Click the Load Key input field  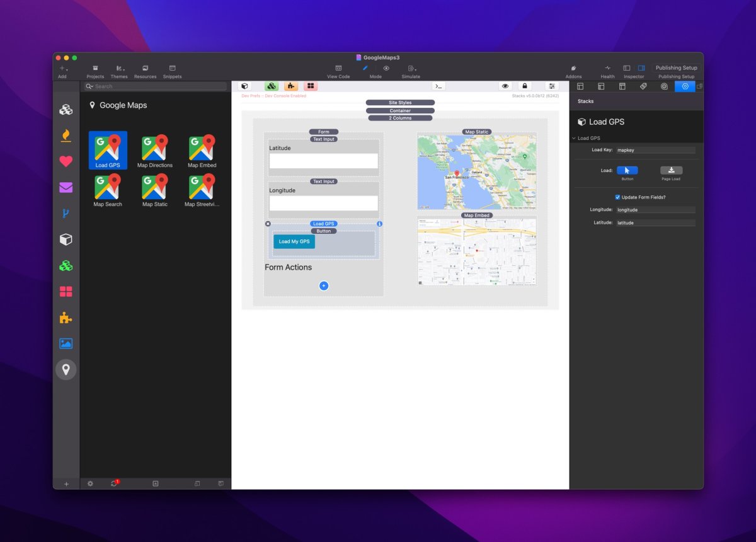[x=655, y=150]
